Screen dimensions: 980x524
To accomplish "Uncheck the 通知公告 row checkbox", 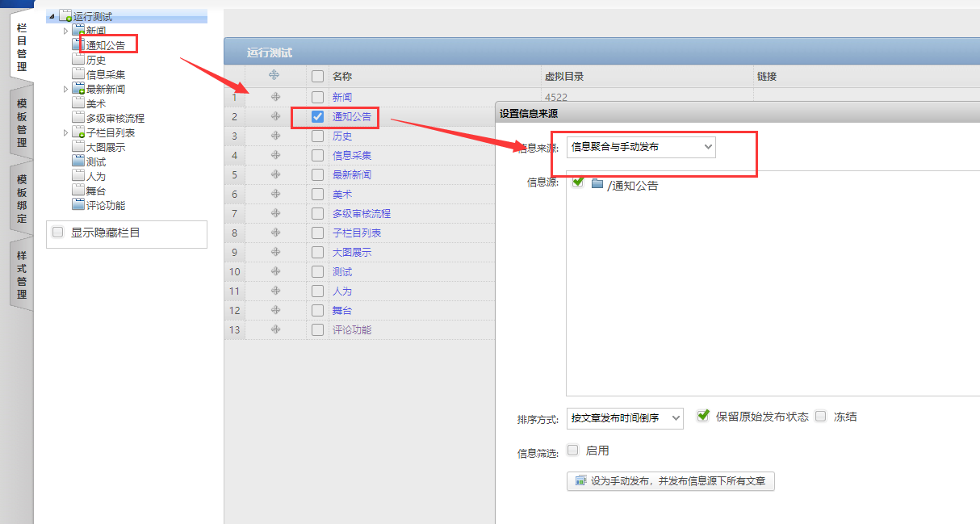I will click(x=317, y=116).
